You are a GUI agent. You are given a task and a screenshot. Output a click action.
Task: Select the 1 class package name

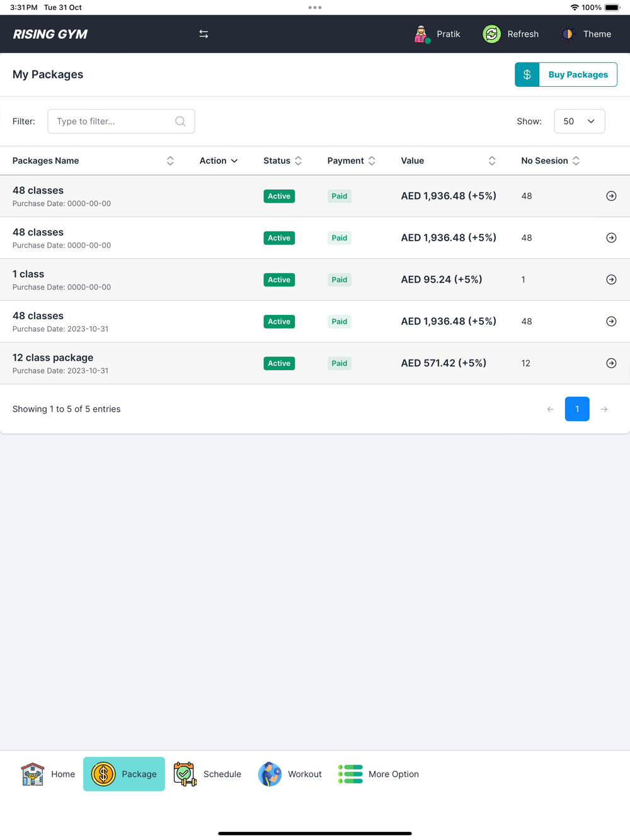click(x=28, y=274)
